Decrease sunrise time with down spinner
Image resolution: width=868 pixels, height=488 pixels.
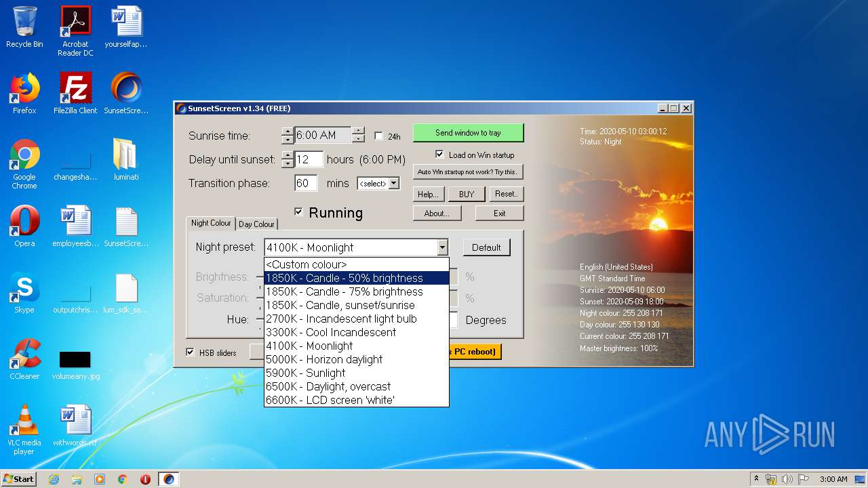288,140
